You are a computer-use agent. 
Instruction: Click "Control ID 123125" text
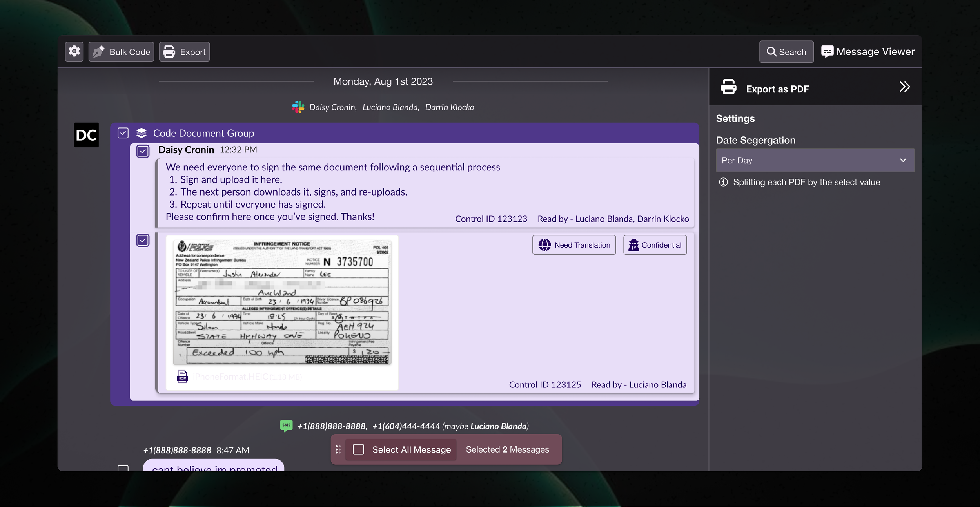[x=545, y=385]
